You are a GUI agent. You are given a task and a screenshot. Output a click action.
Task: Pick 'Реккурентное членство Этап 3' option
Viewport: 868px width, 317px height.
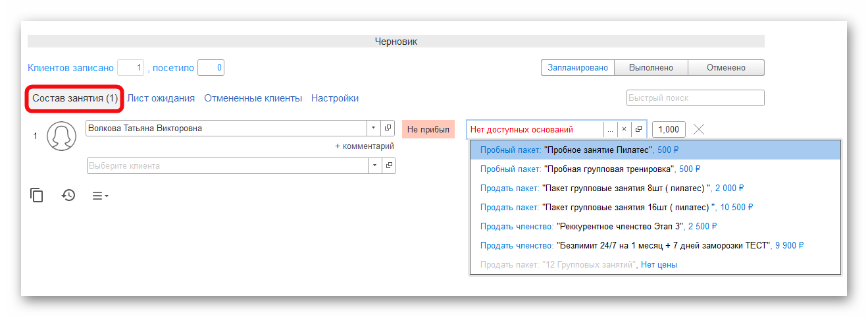click(655, 226)
